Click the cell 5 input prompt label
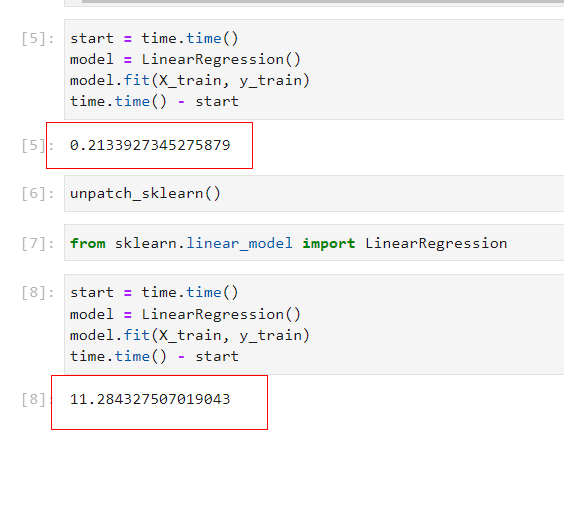This screenshot has height=528, width=564. point(38,38)
